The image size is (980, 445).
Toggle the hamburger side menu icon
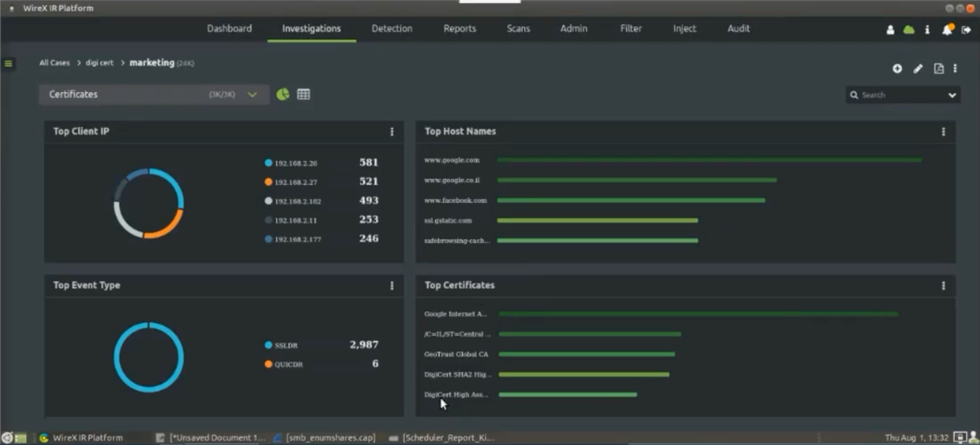(9, 63)
